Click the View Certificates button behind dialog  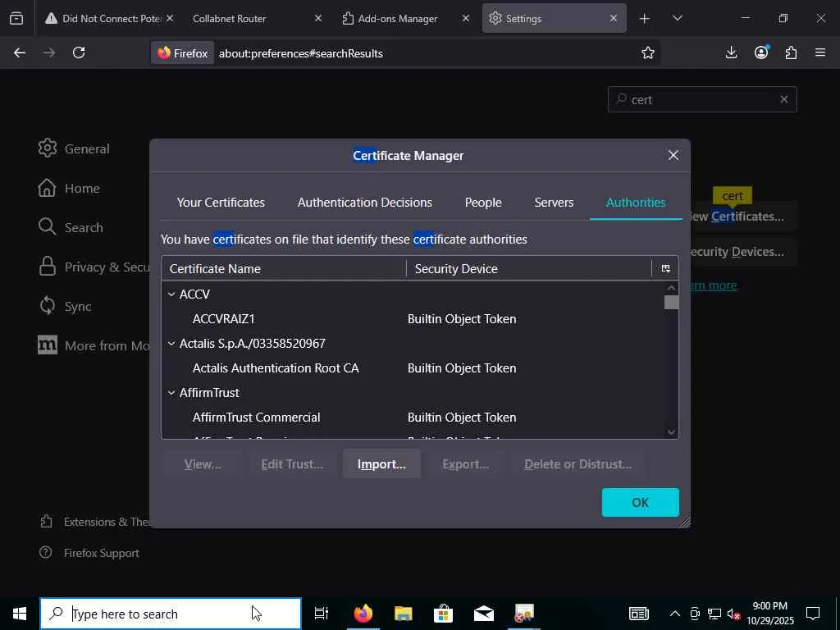743,217
